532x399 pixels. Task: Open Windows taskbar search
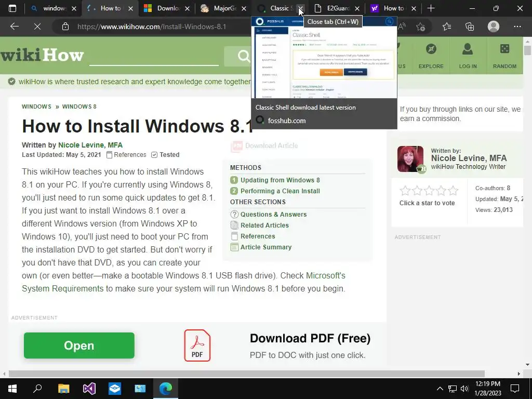[x=37, y=389]
